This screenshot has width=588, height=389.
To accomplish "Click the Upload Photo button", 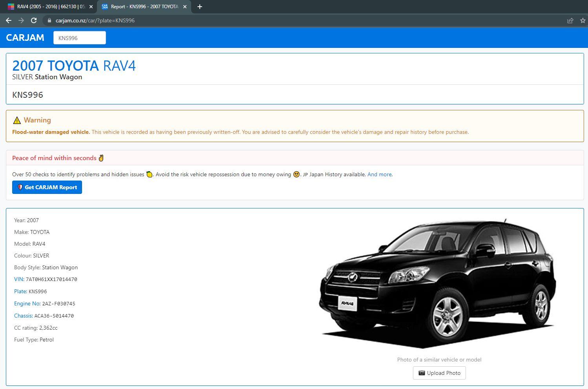I will point(439,373).
